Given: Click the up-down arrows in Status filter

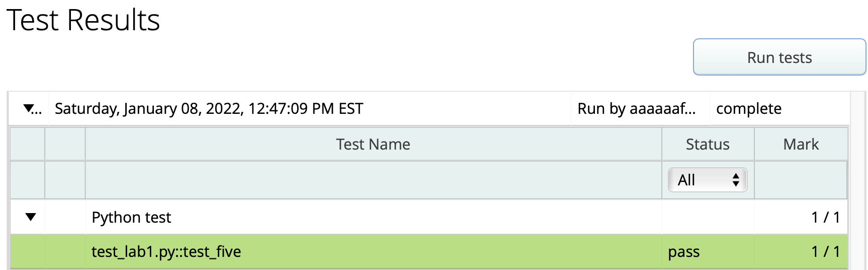Looking at the screenshot, I should pos(736,180).
